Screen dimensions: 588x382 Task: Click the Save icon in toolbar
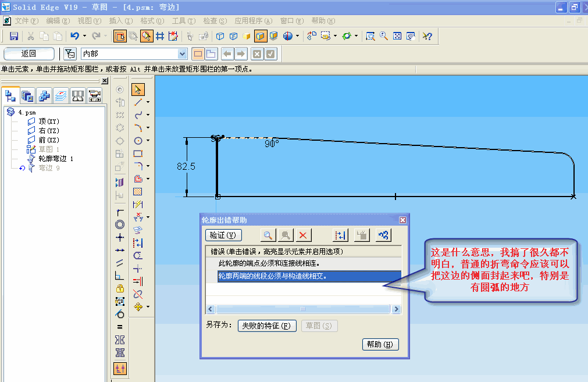click(x=14, y=36)
